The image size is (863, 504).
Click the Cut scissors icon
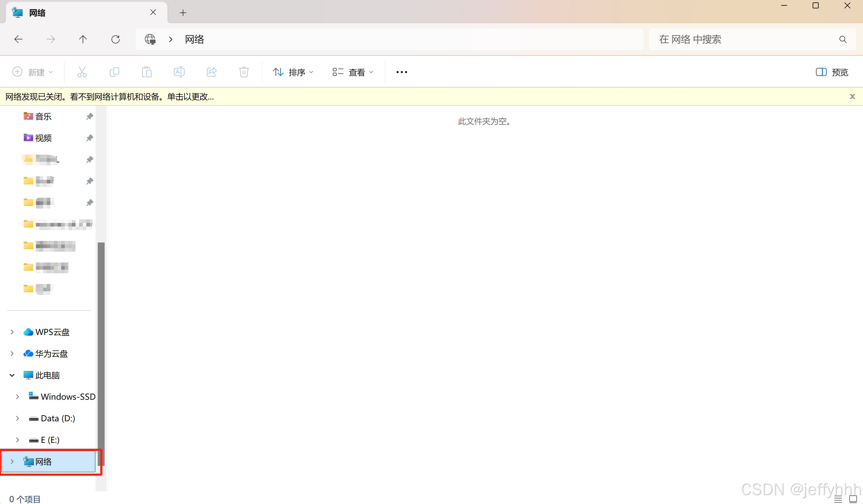[x=82, y=72]
